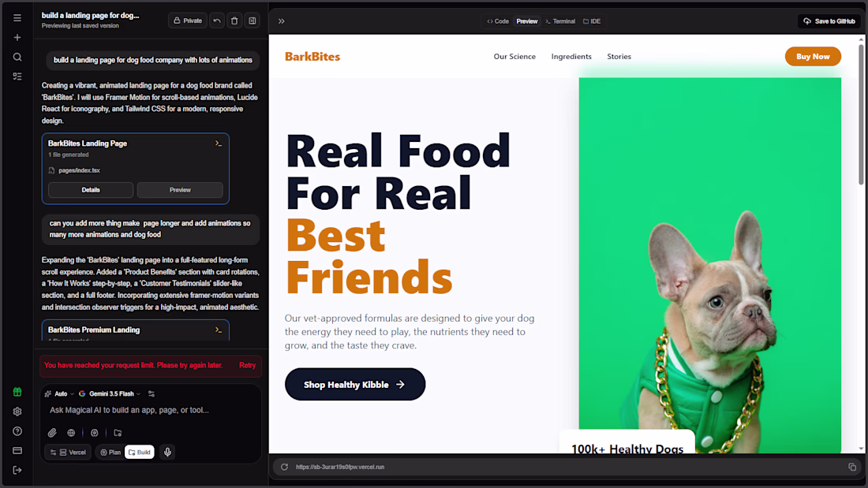Click the circular gear icon beside globe
This screenshot has height=488, width=868.
pos(95,433)
